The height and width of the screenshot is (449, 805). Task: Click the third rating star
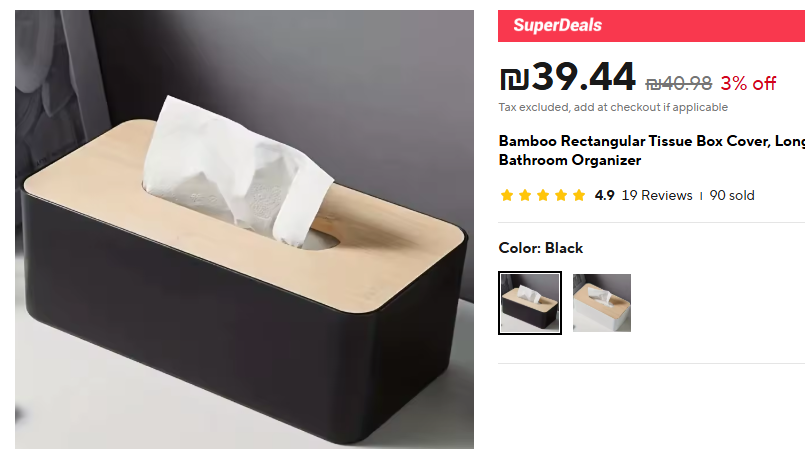(x=543, y=196)
